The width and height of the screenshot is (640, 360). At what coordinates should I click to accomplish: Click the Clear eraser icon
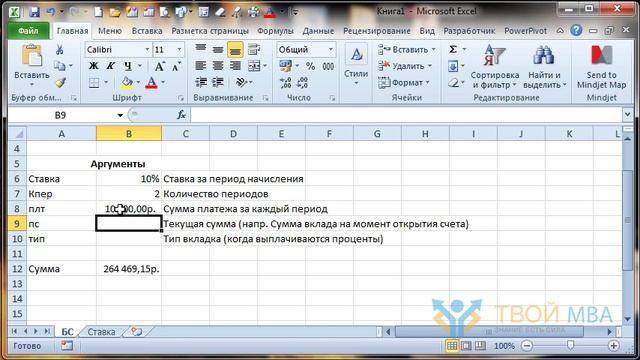click(453, 83)
